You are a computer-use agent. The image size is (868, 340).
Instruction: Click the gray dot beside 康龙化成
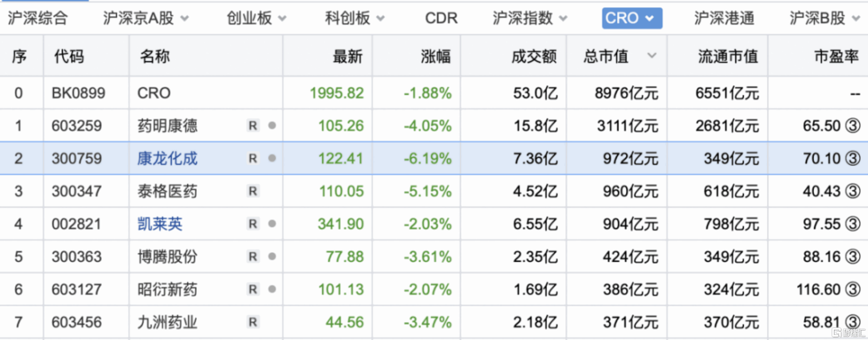(x=272, y=158)
